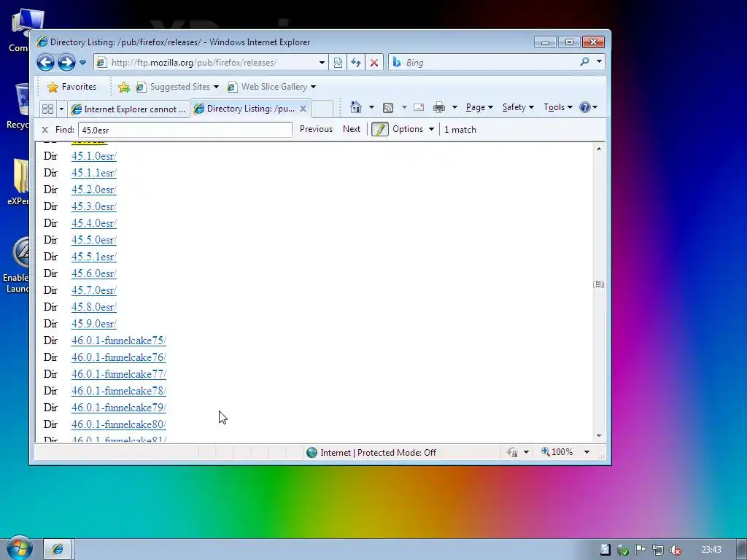Screen dimensions: 747x560
Task: Expand the Print options dropdown
Action: 454,107
